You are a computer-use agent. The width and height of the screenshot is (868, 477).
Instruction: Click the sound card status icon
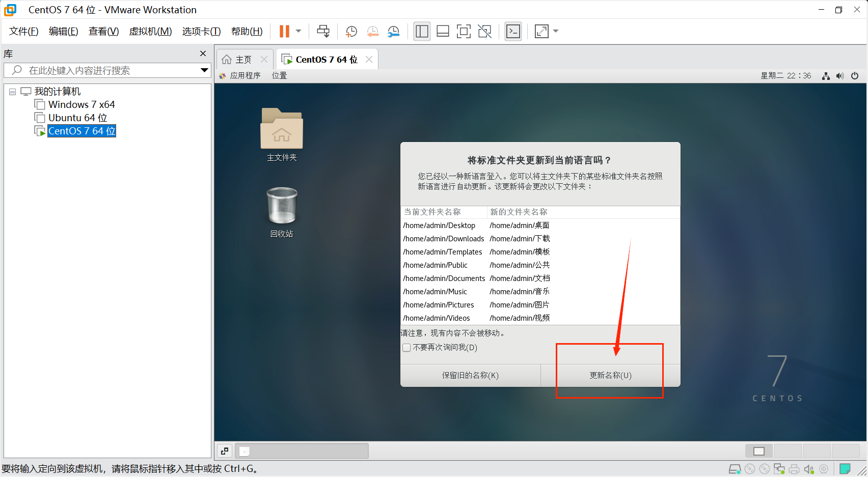809,469
